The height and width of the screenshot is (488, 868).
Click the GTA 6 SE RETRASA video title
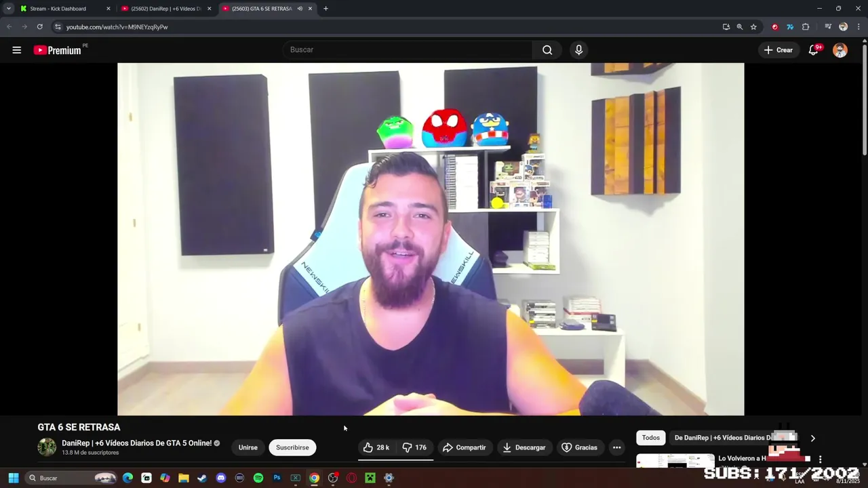pyautogui.click(x=79, y=427)
